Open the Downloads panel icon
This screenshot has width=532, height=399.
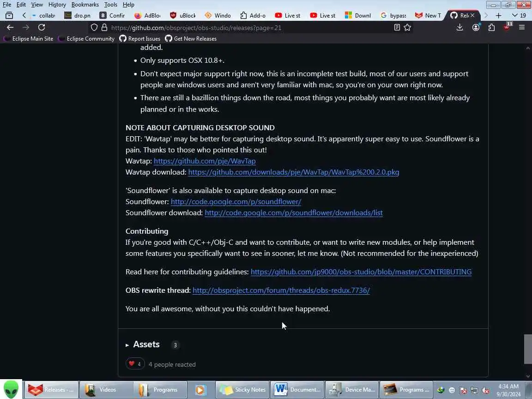(x=460, y=28)
